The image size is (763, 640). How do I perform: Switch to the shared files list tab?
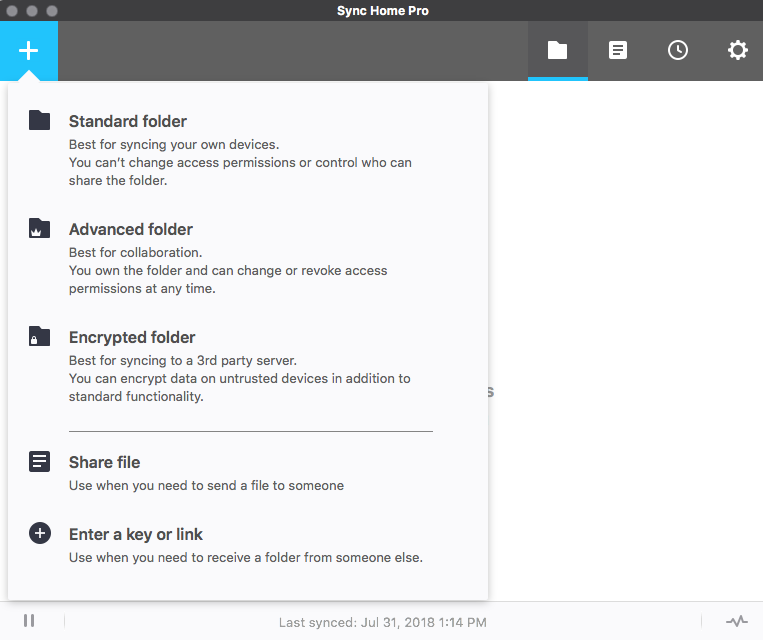click(618, 50)
